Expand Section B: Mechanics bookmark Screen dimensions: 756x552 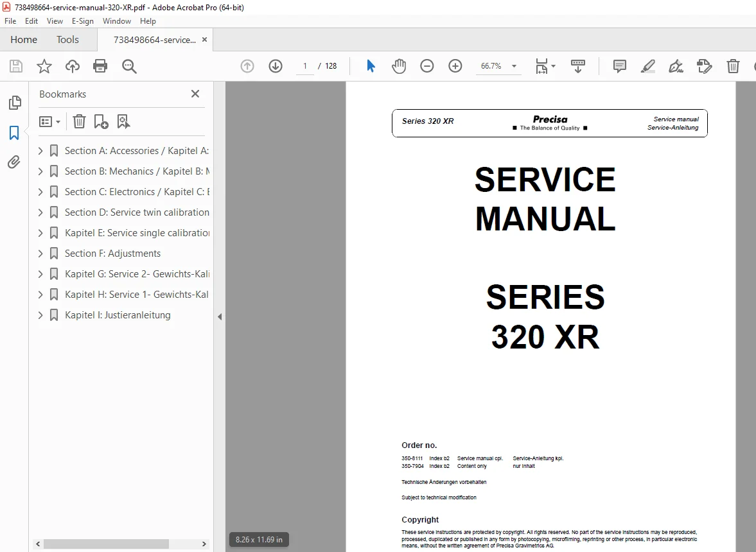40,171
